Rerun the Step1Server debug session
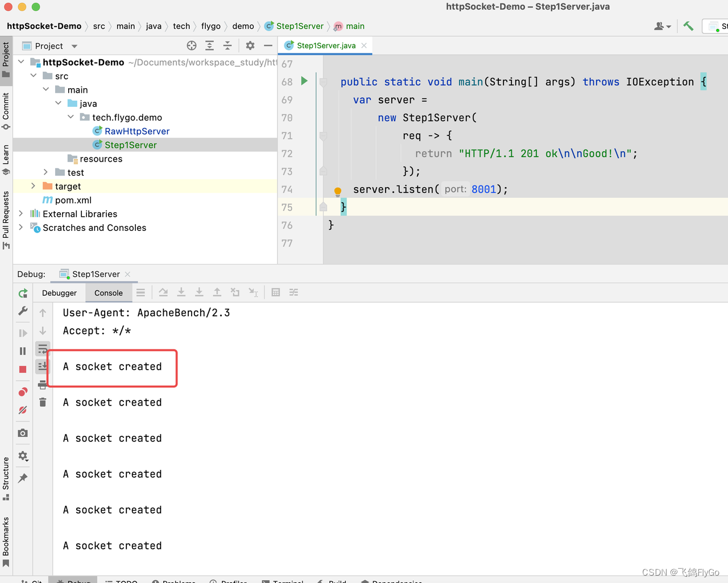This screenshot has height=583, width=728. coord(23,293)
